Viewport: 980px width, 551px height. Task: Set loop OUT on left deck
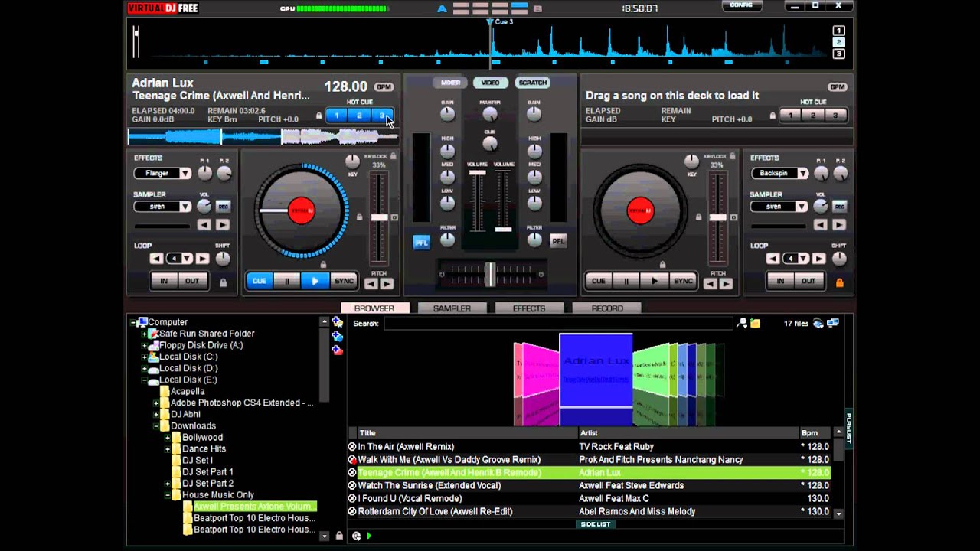(x=192, y=281)
